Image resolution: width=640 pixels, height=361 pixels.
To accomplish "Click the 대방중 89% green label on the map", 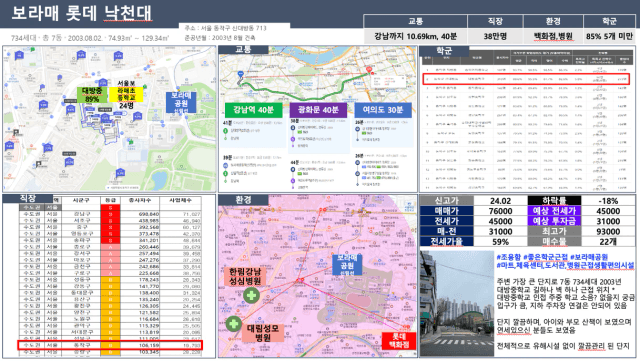I will click(x=92, y=95).
